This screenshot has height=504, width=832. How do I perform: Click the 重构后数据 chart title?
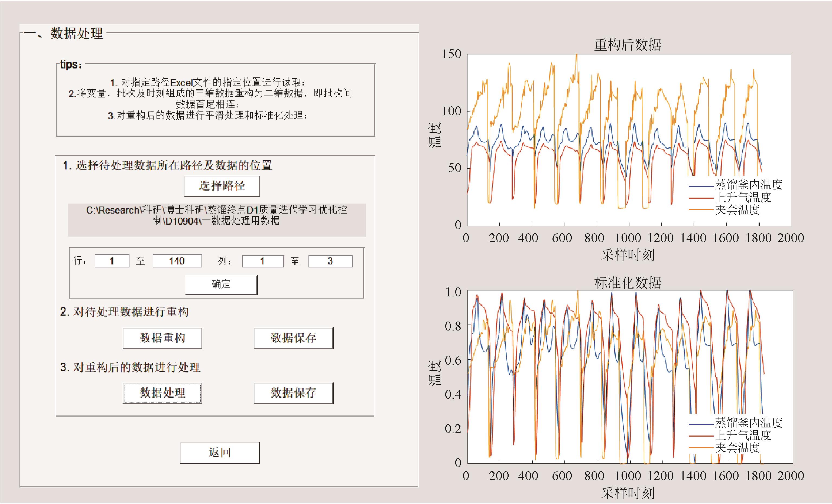627,45
